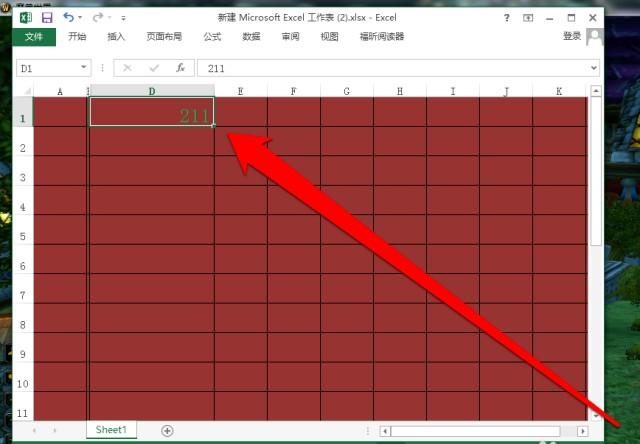
Task: Open Insert Function fx dialog
Action: (180, 68)
